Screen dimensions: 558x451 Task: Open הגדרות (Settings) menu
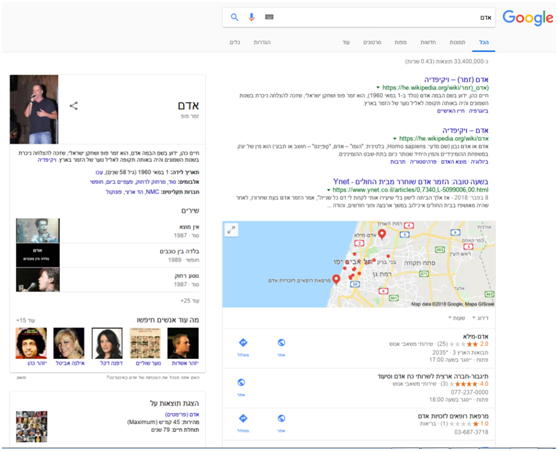tap(262, 42)
